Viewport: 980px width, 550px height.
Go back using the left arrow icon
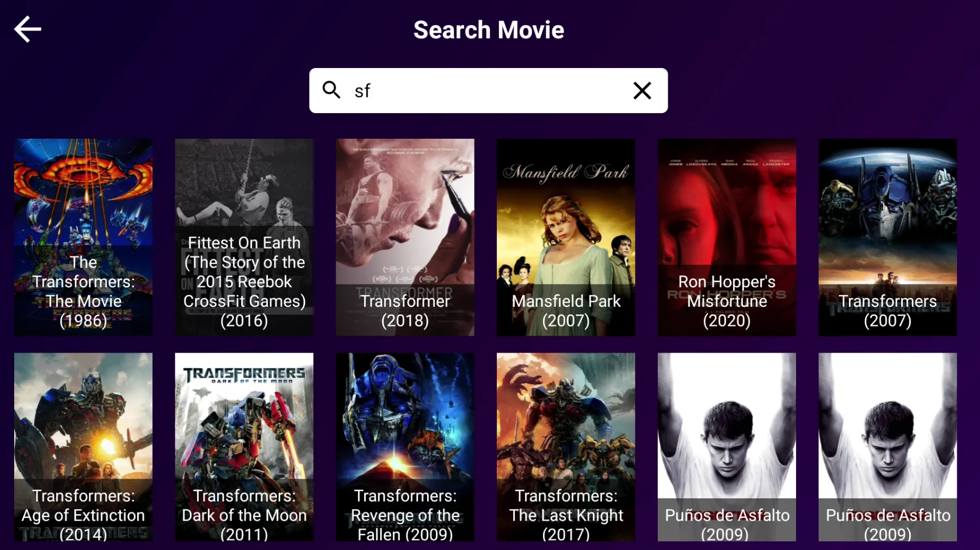tap(28, 29)
